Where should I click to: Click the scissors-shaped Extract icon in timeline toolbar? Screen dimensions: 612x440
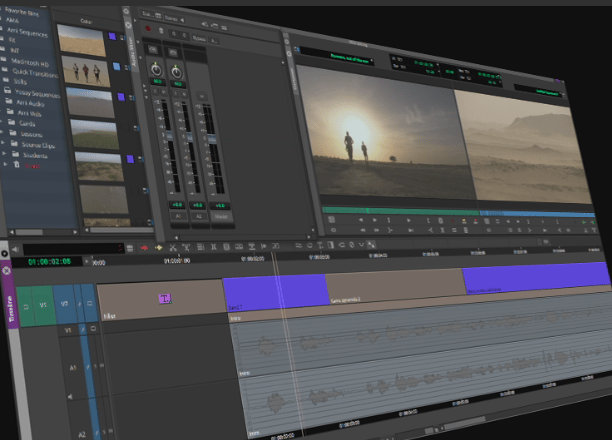173,247
